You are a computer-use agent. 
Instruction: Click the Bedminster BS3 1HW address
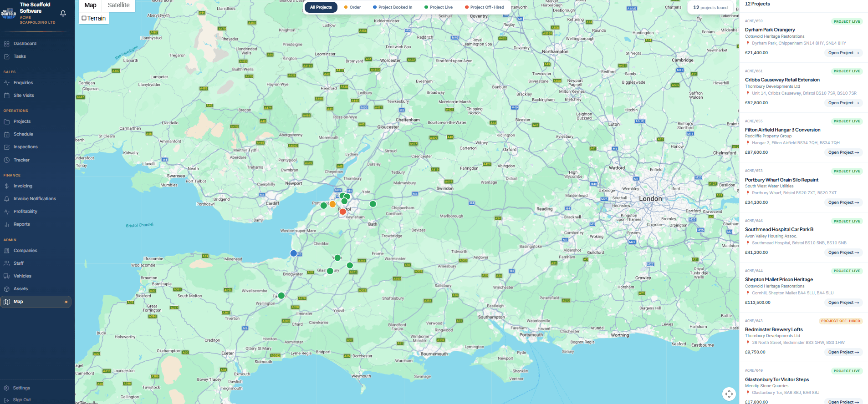pyautogui.click(x=798, y=343)
